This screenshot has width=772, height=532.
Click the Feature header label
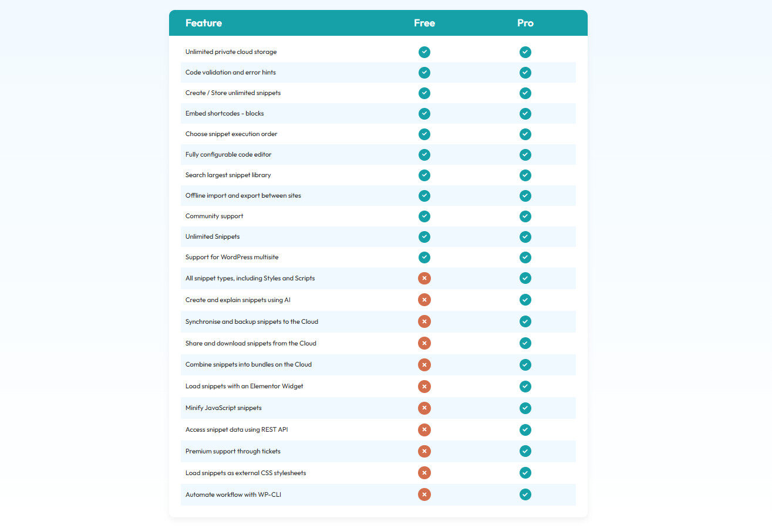tap(204, 23)
